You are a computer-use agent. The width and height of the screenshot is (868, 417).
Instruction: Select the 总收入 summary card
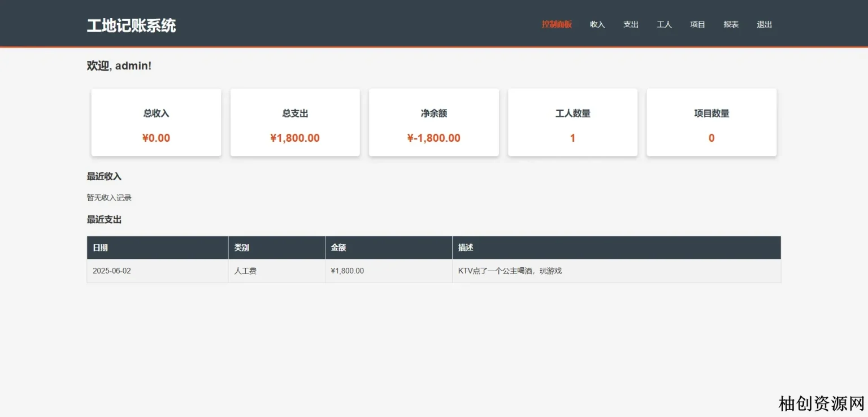pos(156,123)
